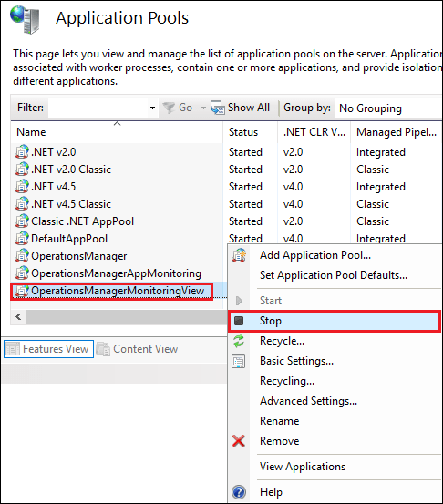Click the black Stop square icon
Screen dimensions: 443x504
coord(239,321)
